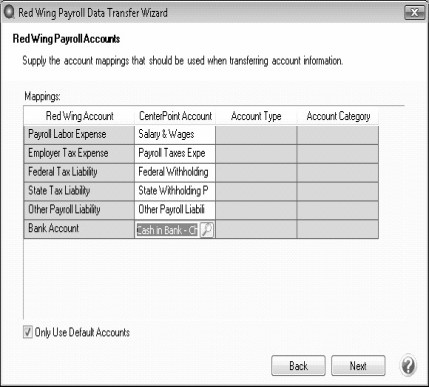Click the Account Type column header

(256, 116)
